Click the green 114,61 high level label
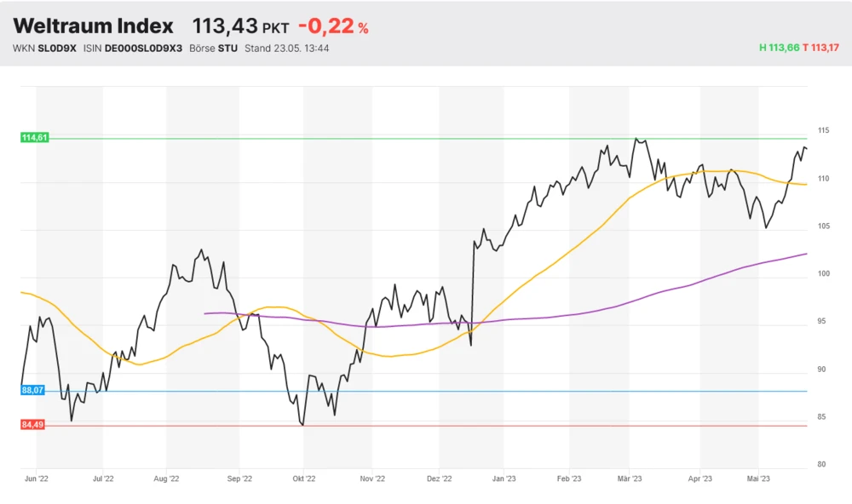Viewport: 852px width, 504px height. coord(35,137)
